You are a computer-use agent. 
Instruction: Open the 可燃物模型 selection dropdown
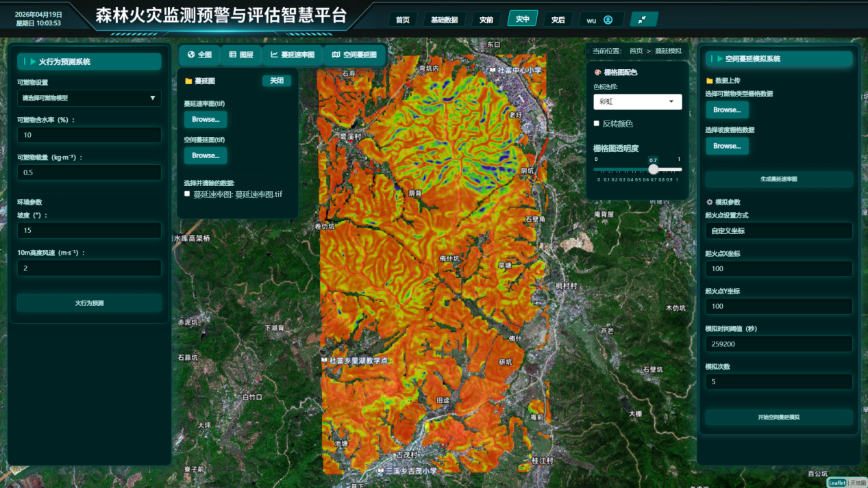pos(89,98)
